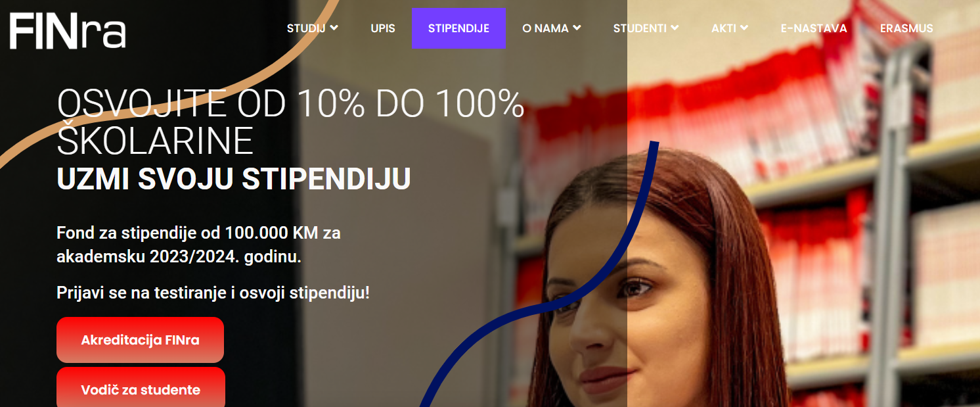Click the Akreditacija FINra button
Image resolution: width=980 pixels, height=407 pixels.
(140, 340)
